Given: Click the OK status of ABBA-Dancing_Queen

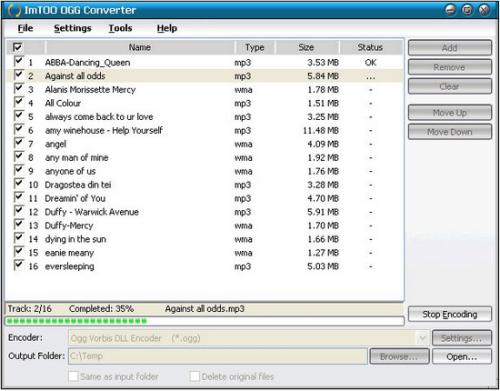Looking at the screenshot, I should click(370, 63).
